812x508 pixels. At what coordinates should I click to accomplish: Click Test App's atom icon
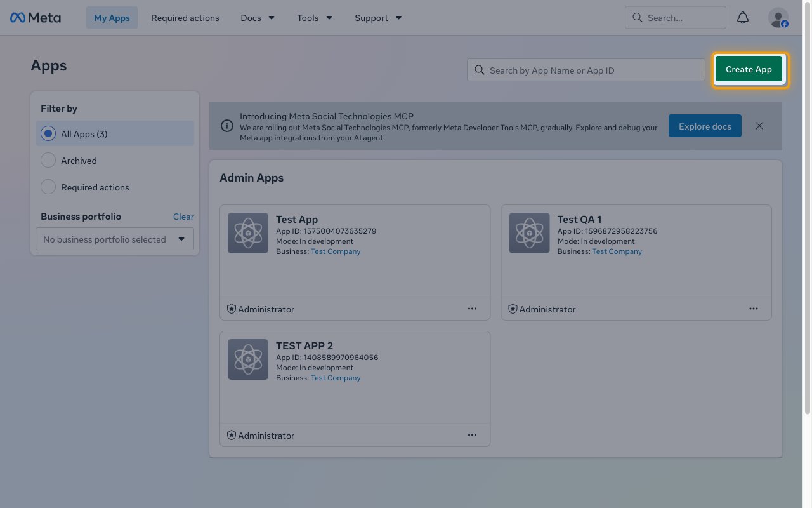click(x=248, y=233)
